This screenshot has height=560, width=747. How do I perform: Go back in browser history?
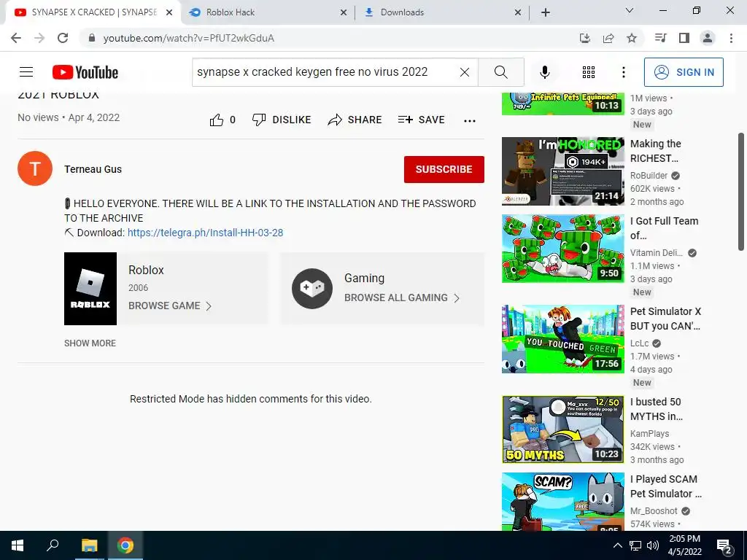click(16, 38)
